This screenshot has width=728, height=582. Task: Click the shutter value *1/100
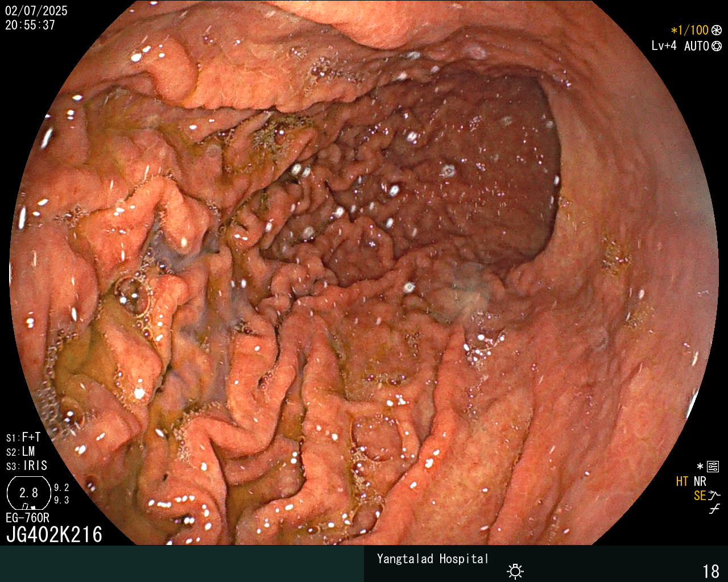[689, 30]
